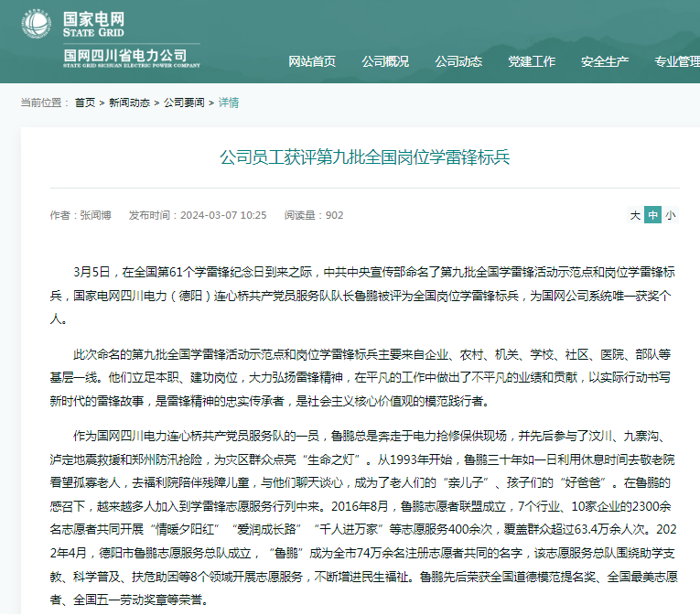Click the 阅读量 902 read count
The width and height of the screenshot is (700, 616).
click(314, 215)
